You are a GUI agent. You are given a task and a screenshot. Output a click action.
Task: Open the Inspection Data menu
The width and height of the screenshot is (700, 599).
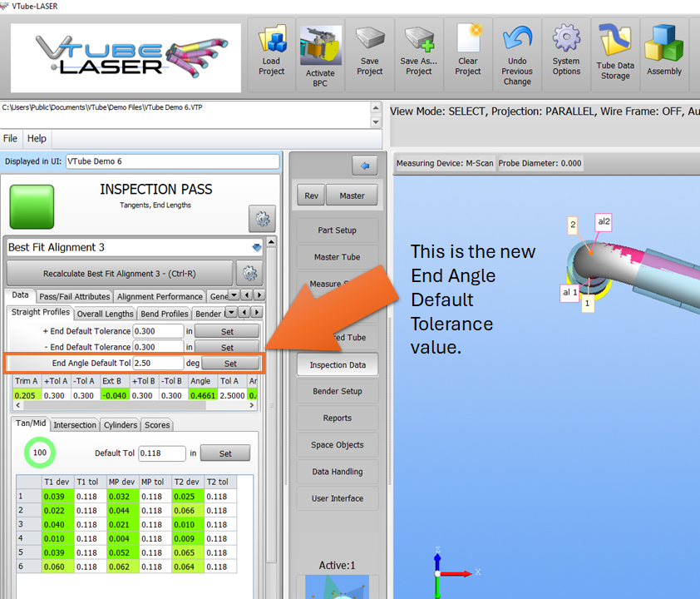point(338,365)
